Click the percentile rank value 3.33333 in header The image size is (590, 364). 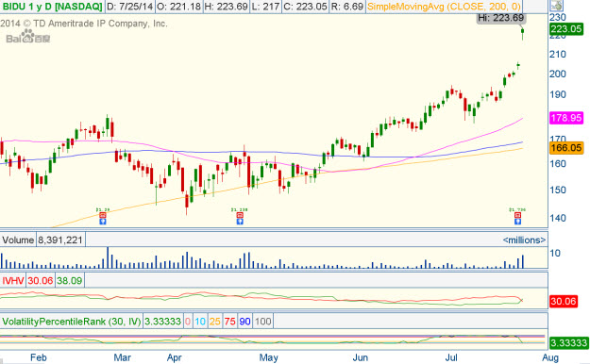[162, 322]
